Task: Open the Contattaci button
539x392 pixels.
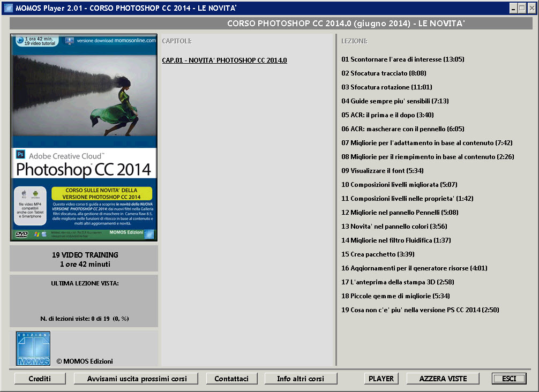Action: pos(231,379)
